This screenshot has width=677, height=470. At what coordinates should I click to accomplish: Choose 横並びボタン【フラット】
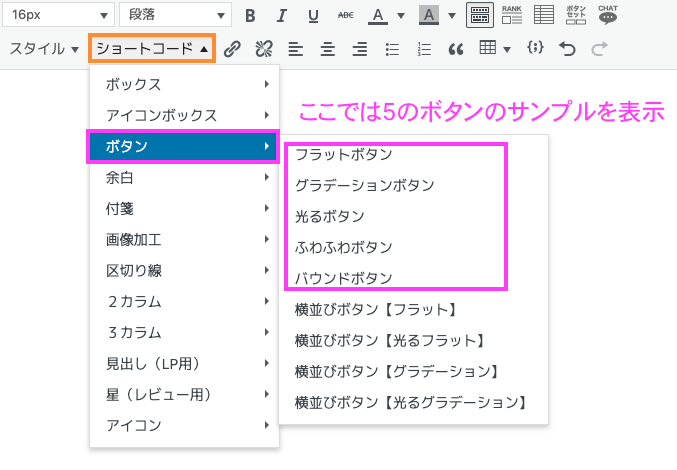pos(414,309)
